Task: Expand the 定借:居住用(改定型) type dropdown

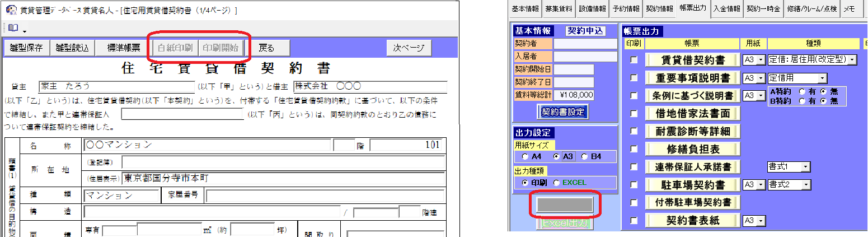Action: pos(852,60)
